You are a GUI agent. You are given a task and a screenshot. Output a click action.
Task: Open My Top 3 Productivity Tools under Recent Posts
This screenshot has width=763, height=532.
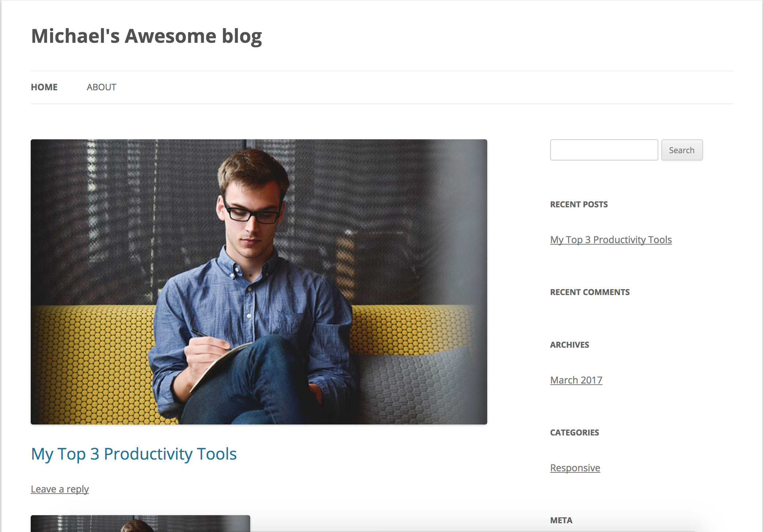point(611,239)
